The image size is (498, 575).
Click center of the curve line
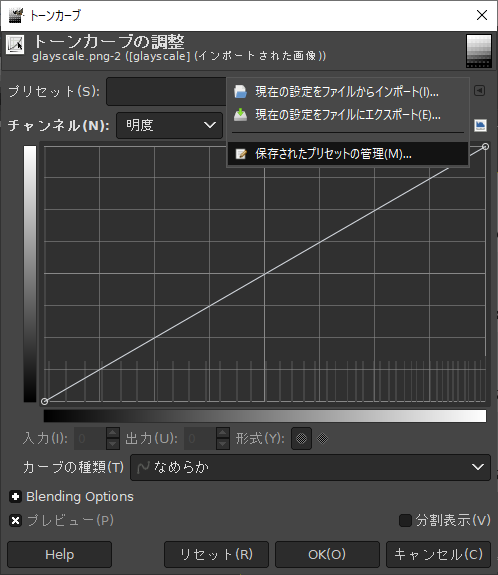tap(265, 274)
